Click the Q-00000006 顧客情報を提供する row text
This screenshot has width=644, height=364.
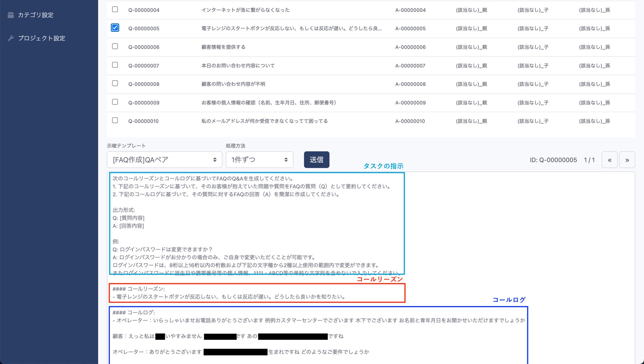point(223,47)
